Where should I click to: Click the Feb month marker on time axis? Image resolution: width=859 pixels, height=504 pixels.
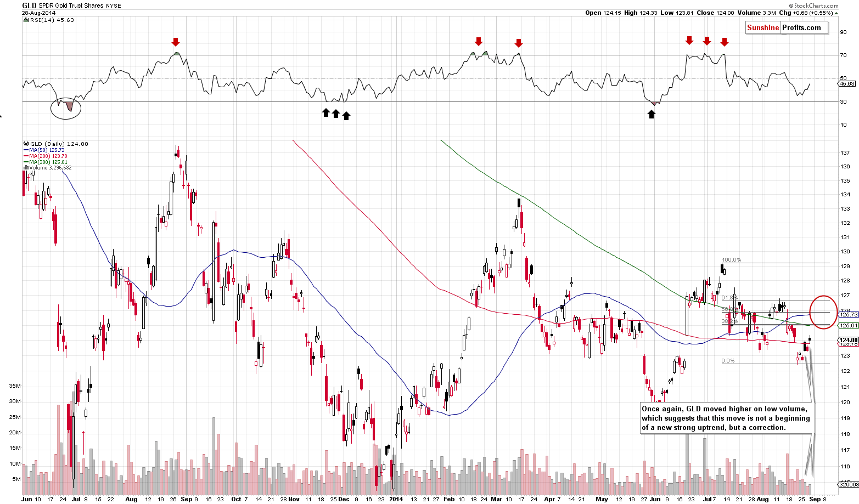point(449,500)
